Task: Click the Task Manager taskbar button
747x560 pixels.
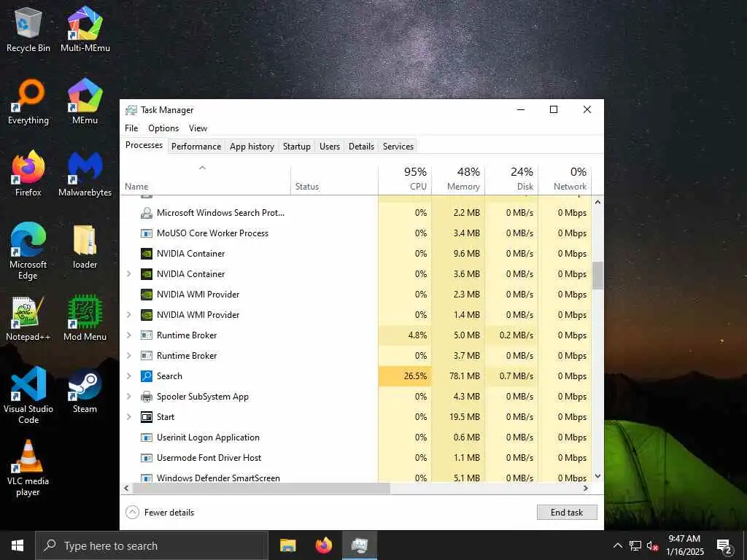Action: [x=360, y=545]
